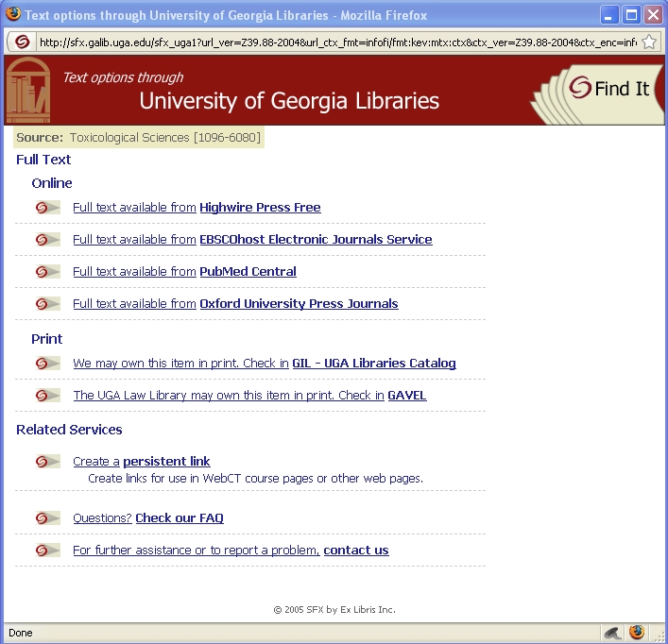Screen dimensions: 668x644
Task: Click the 2005 SFX by Ex Libris copyright
Action: click(334, 609)
